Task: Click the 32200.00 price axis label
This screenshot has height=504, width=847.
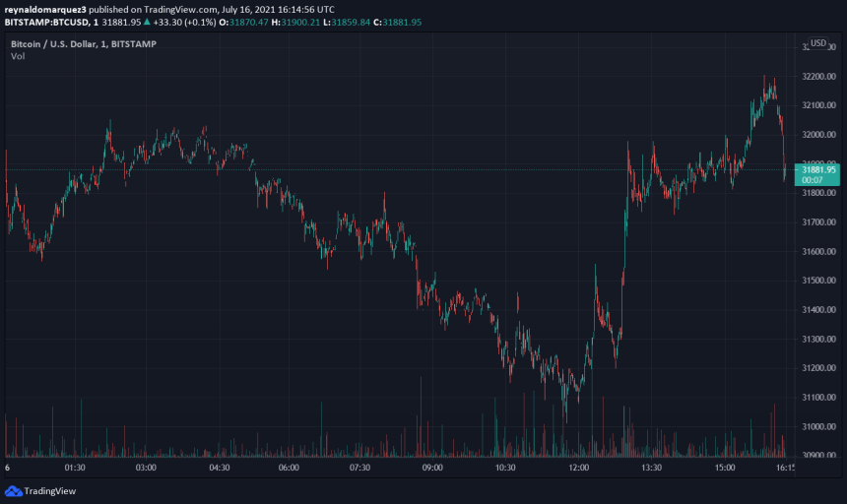Action: click(819, 76)
